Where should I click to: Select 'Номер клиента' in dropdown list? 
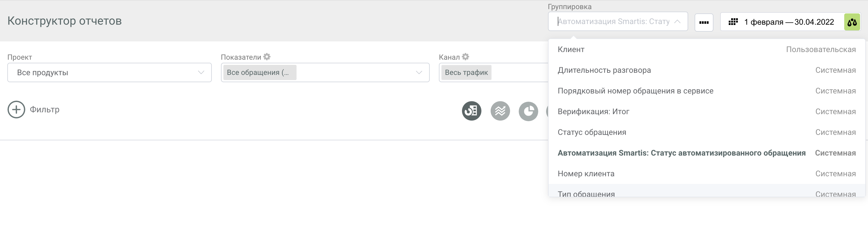click(x=586, y=174)
